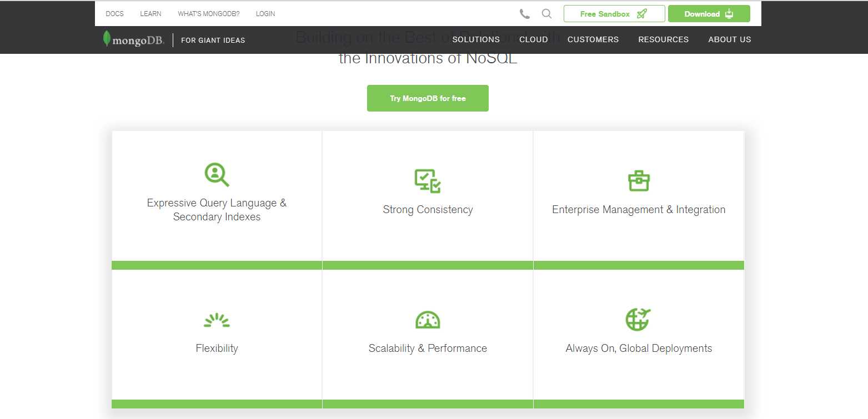This screenshot has width=868, height=419.
Task: Open search with the magnifier icon
Action: (546, 14)
